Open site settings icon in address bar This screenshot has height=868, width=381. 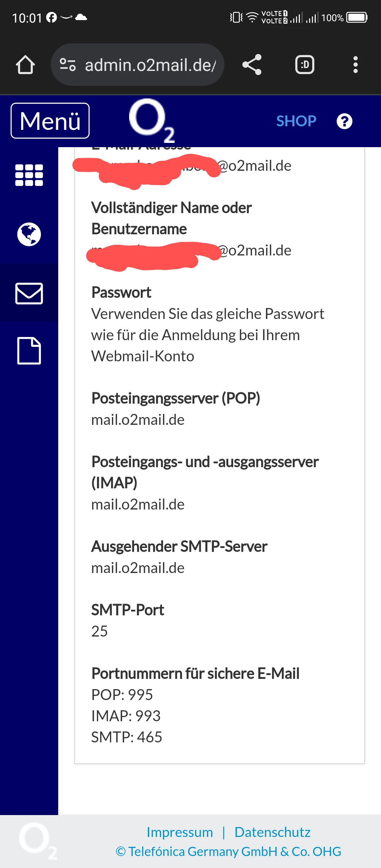[68, 65]
